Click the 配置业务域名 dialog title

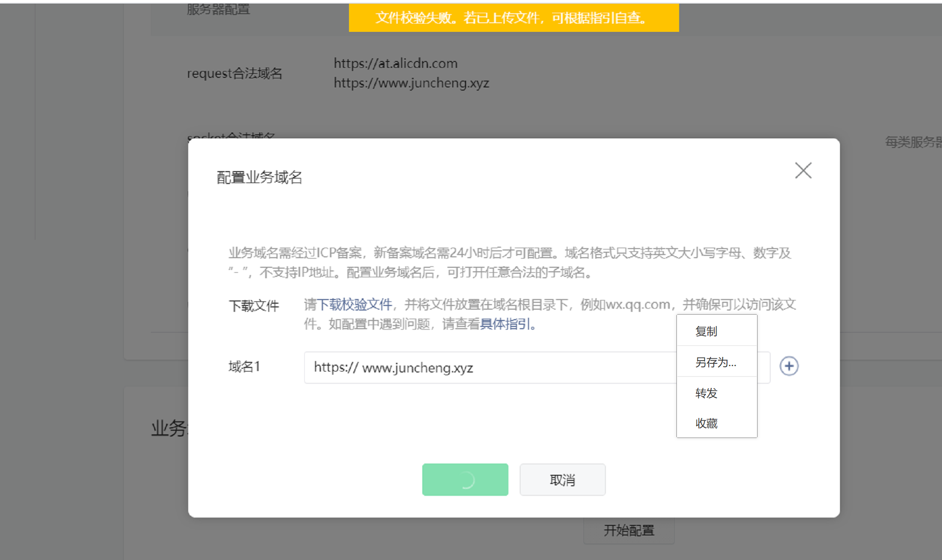(x=259, y=177)
